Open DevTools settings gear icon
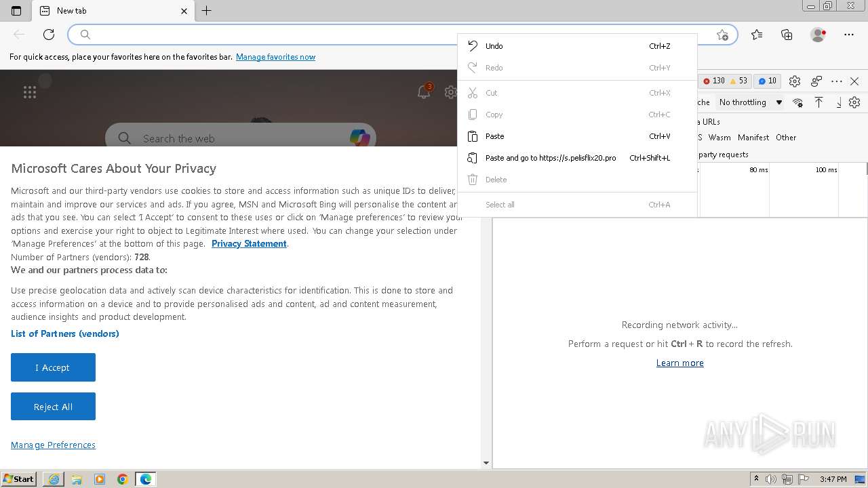Image resolution: width=868 pixels, height=488 pixels. [795, 81]
